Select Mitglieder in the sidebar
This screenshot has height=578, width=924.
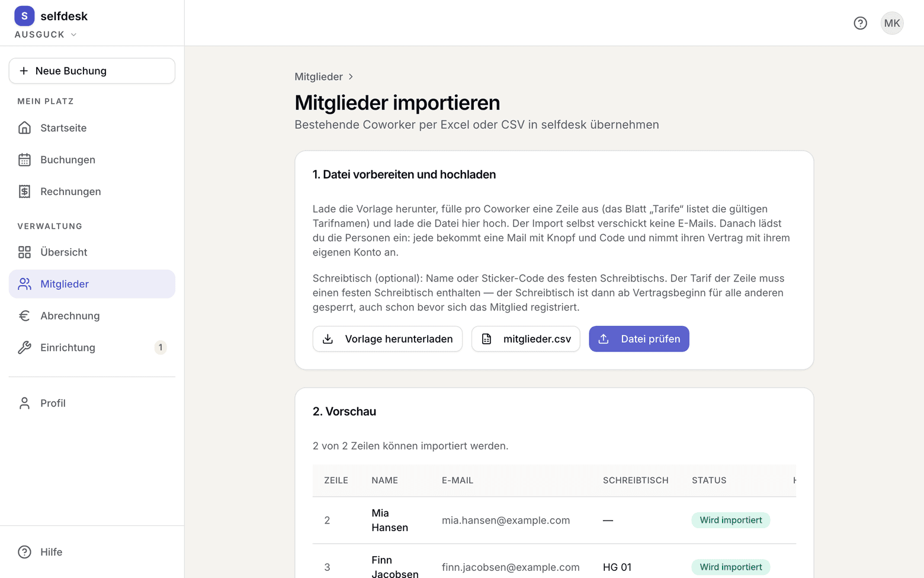(92, 284)
